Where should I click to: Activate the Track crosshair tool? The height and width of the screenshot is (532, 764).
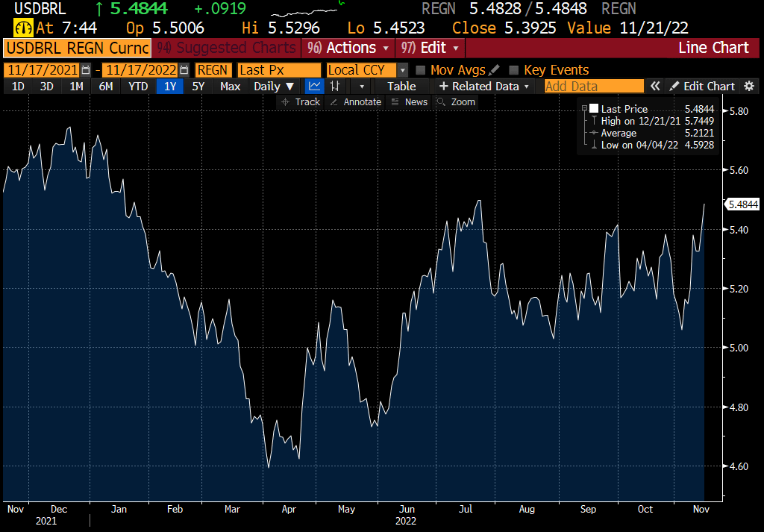point(301,101)
